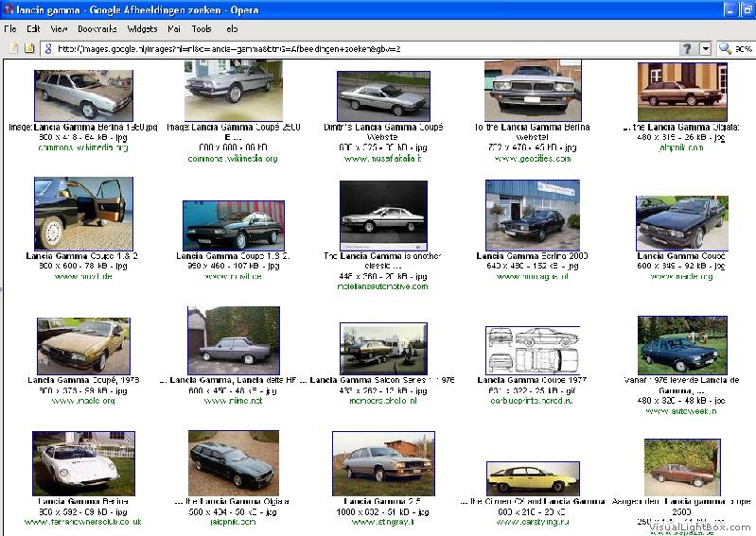Image resolution: width=756 pixels, height=536 pixels.
Task: Open the Lancia Gamma Saloon Series 1 1976 thumbnail
Action: [x=383, y=349]
